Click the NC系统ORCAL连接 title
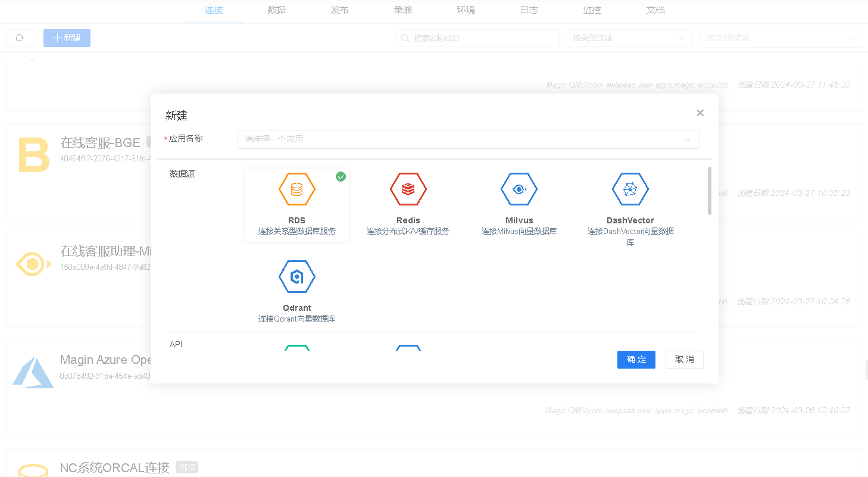 115,467
